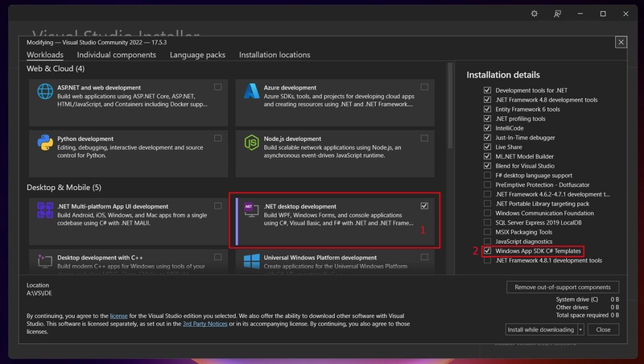
Task: Close the Modifying dialog with X
Action: [621, 42]
